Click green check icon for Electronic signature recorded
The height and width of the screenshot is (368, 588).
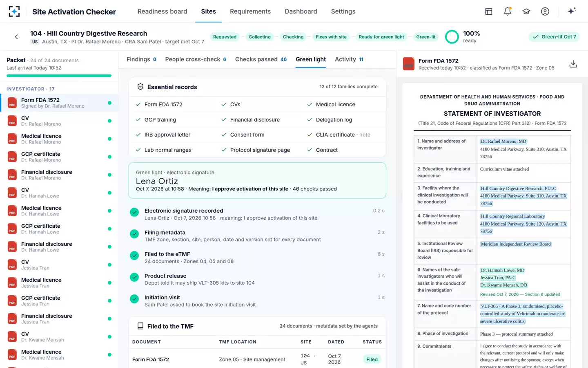134,212
